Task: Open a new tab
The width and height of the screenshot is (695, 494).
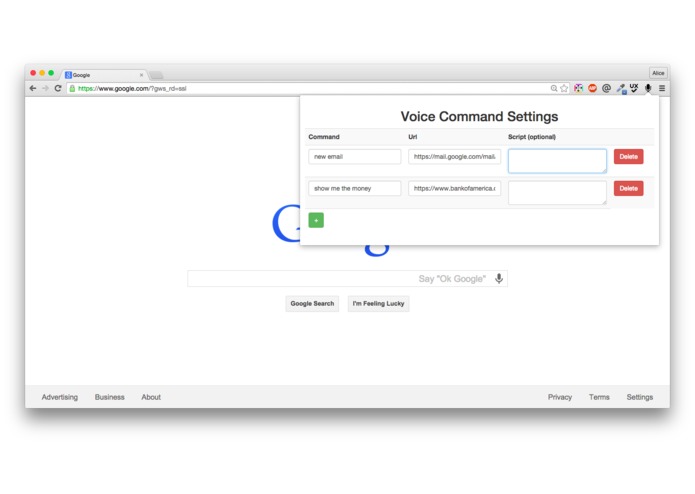Action: point(156,75)
